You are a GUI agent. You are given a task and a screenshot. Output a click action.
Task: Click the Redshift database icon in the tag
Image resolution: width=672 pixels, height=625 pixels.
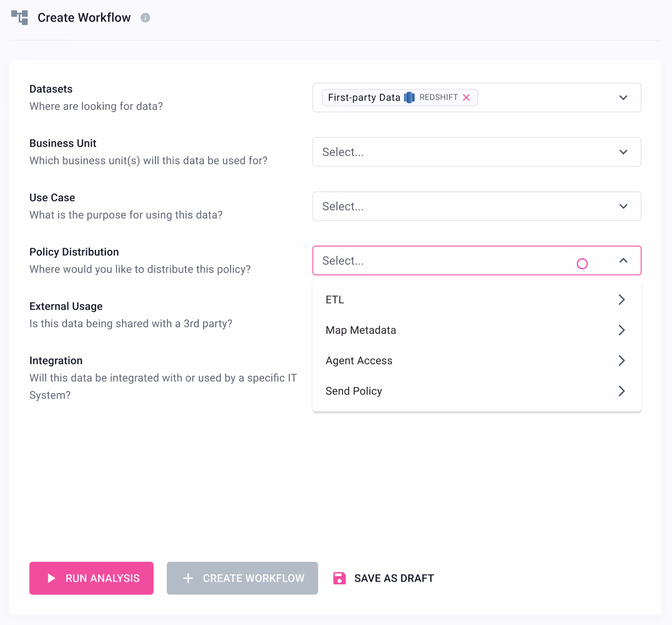point(409,97)
